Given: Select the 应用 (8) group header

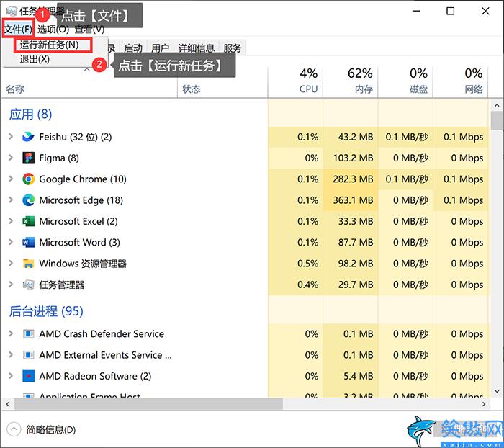Looking at the screenshot, I should (x=30, y=115).
